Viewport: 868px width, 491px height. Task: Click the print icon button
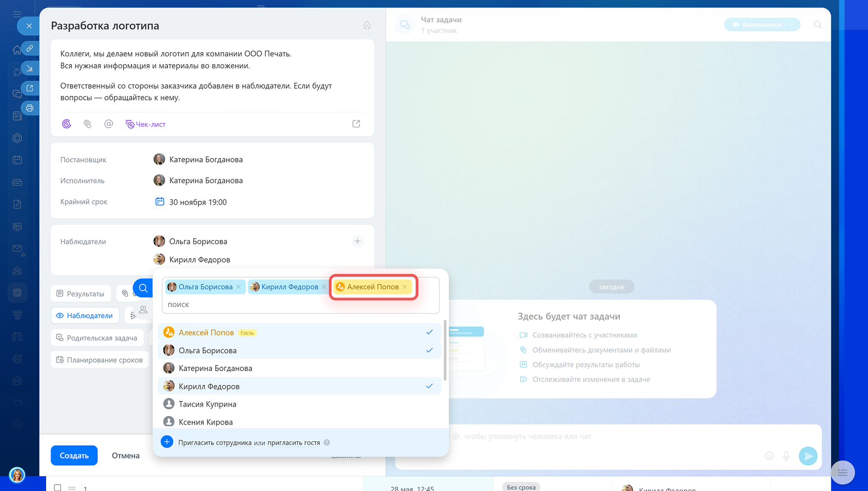coord(30,108)
